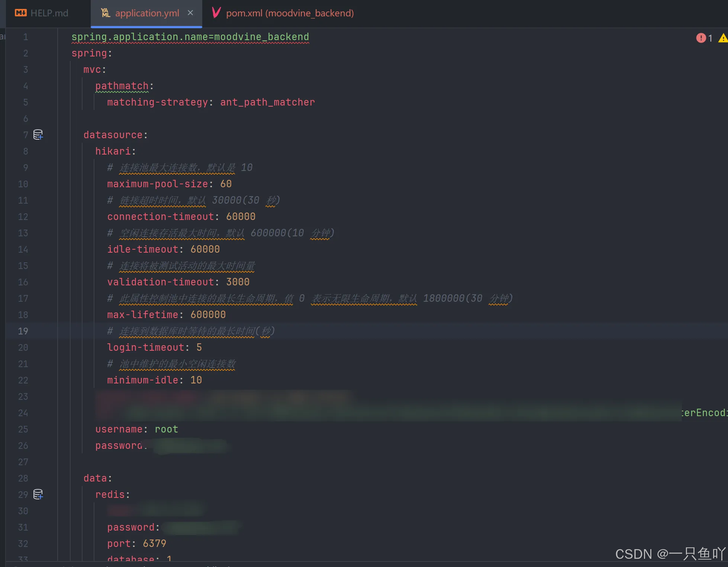This screenshot has height=567, width=728.
Task: Click the red error indicator icon
Action: (x=701, y=38)
